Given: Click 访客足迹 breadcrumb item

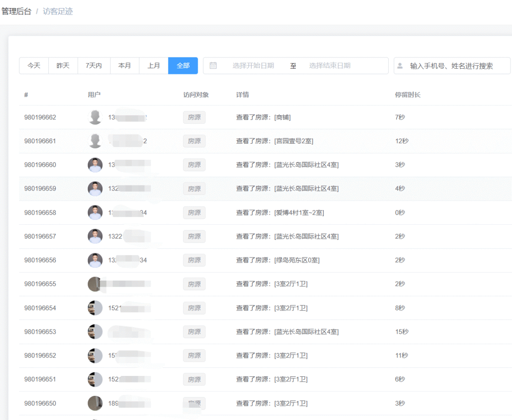Looking at the screenshot, I should [x=58, y=11].
